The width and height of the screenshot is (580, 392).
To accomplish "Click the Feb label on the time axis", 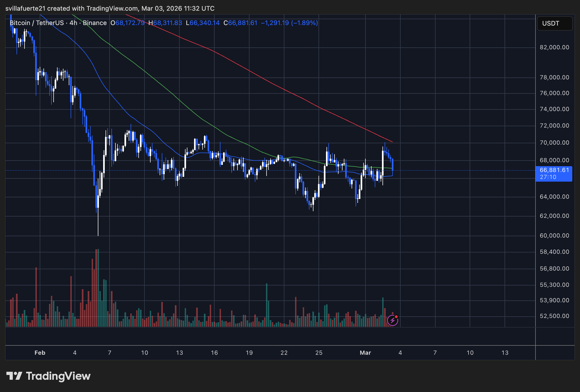I will (x=40, y=353).
